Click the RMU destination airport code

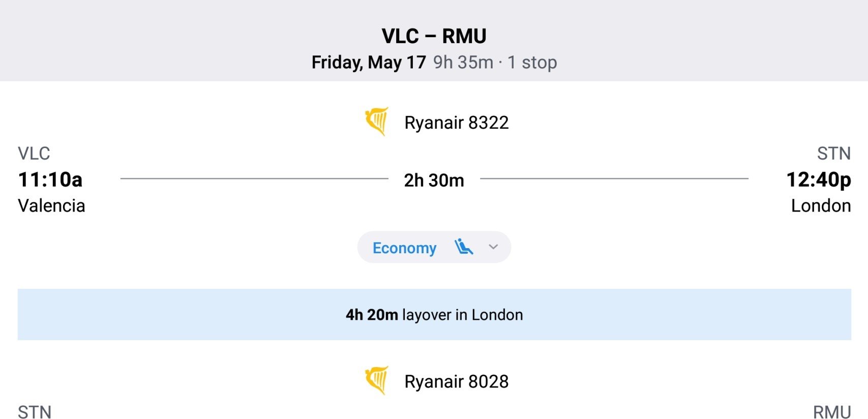tap(832, 412)
